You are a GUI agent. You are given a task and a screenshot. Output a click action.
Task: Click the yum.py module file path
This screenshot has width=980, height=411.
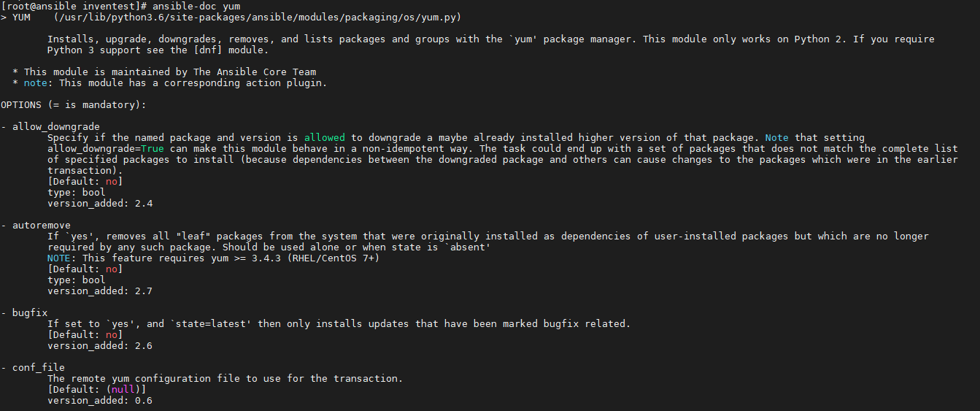pos(257,17)
